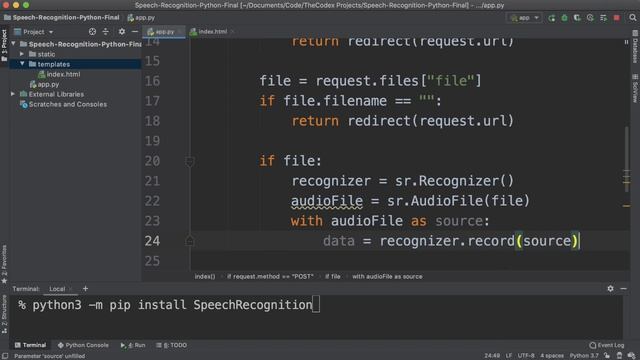Select the Local terminal tab
640x360 pixels.
coord(57,289)
